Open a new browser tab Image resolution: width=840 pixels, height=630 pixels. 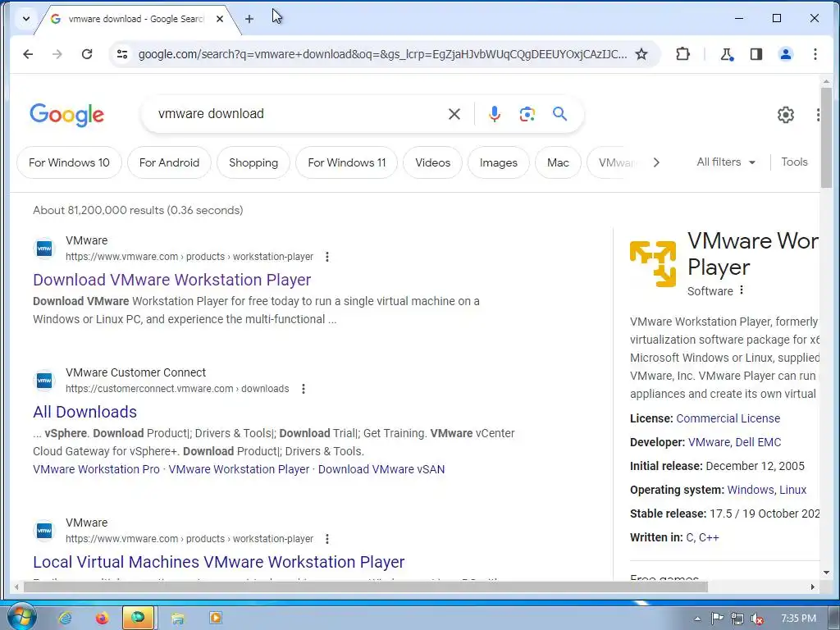(249, 20)
